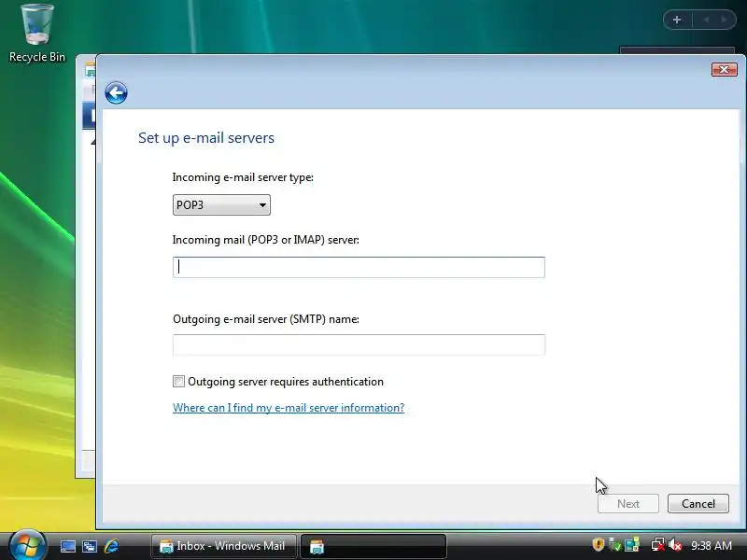
Task: Switch between windows quick launch icon
Action: [90, 546]
